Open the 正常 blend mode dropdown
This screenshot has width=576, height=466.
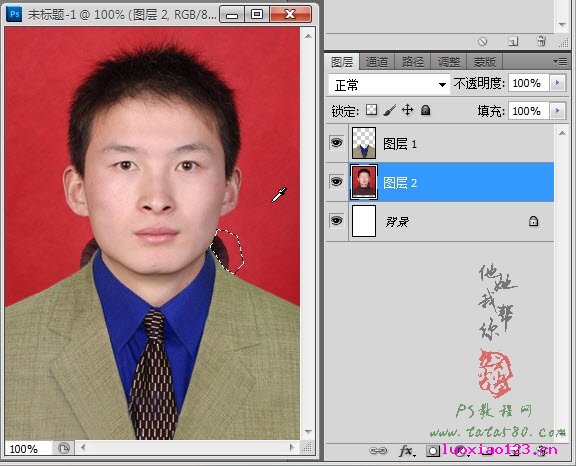tap(389, 85)
